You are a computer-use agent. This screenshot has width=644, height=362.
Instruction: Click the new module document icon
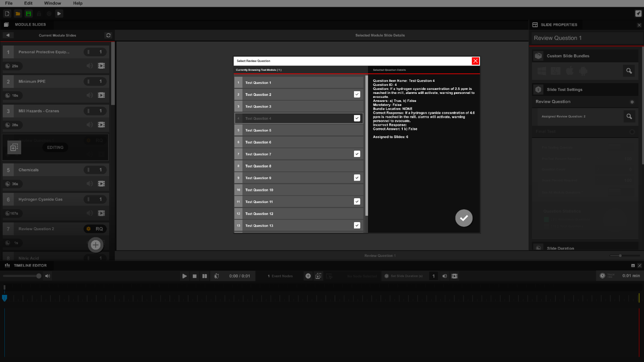click(7, 14)
